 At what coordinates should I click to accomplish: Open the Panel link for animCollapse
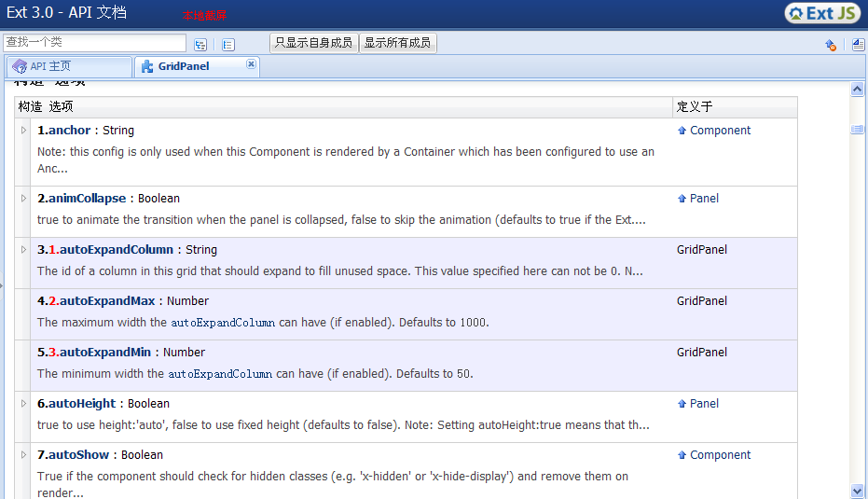pyautogui.click(x=704, y=199)
